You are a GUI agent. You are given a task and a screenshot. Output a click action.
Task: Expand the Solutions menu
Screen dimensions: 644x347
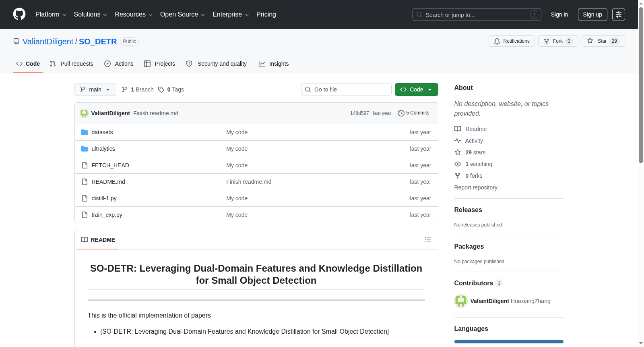pyautogui.click(x=91, y=15)
